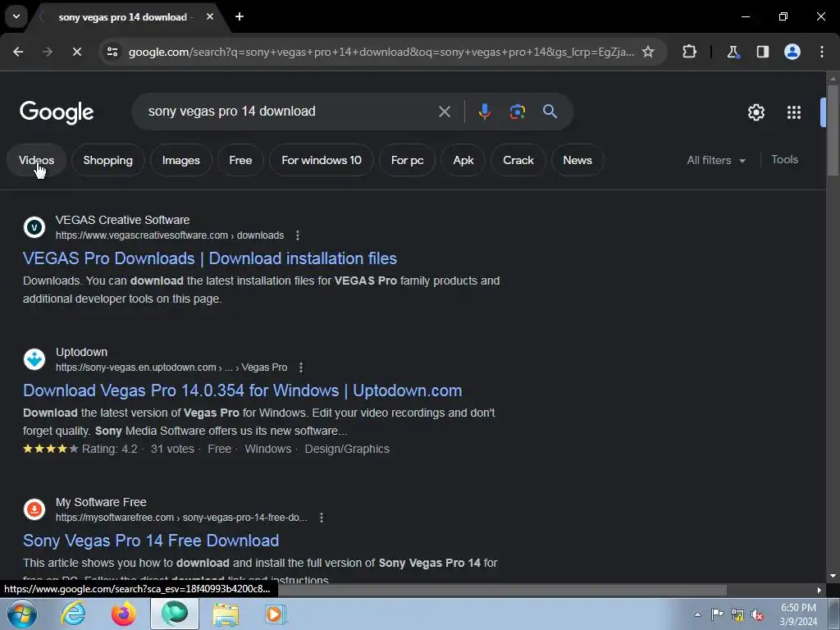Filter results by Shopping

(107, 160)
